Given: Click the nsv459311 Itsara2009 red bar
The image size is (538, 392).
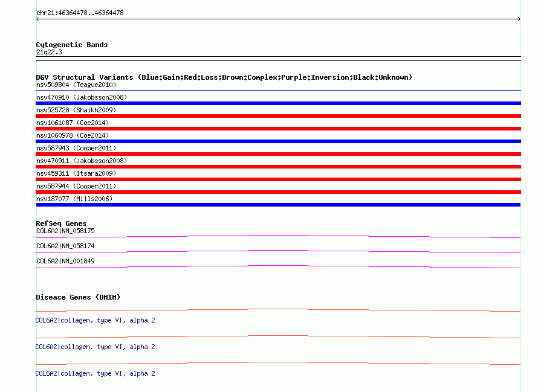Looking at the screenshot, I should (x=278, y=179).
